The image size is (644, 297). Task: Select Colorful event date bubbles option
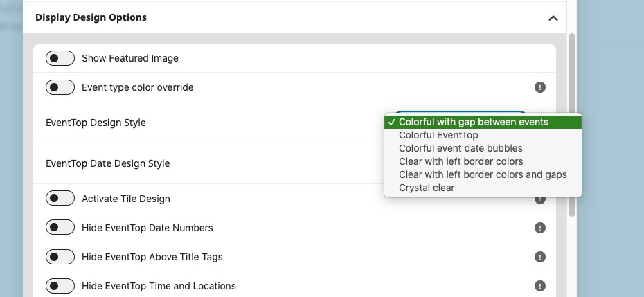(483, 148)
